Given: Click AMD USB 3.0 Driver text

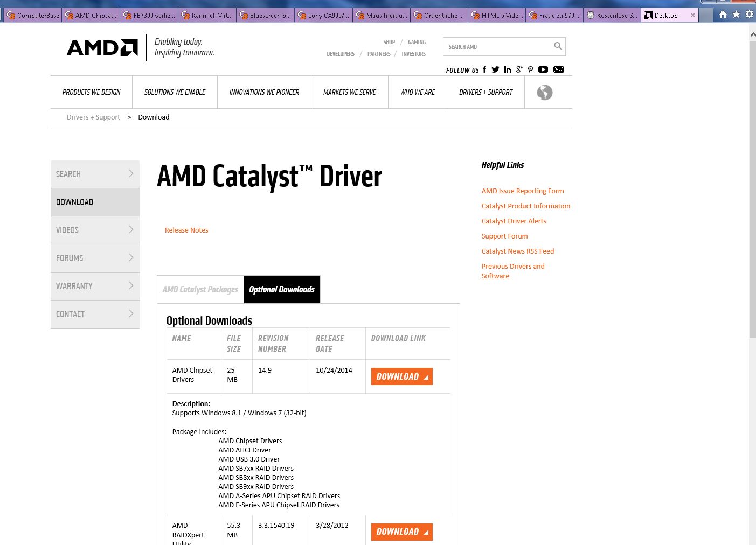Looking at the screenshot, I should point(249,459).
